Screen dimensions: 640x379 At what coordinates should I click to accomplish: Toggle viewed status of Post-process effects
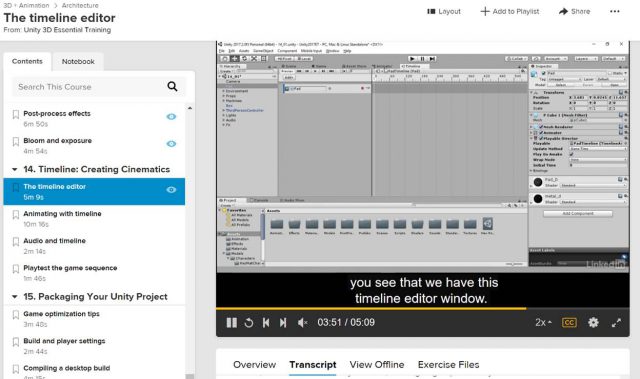tap(171, 117)
